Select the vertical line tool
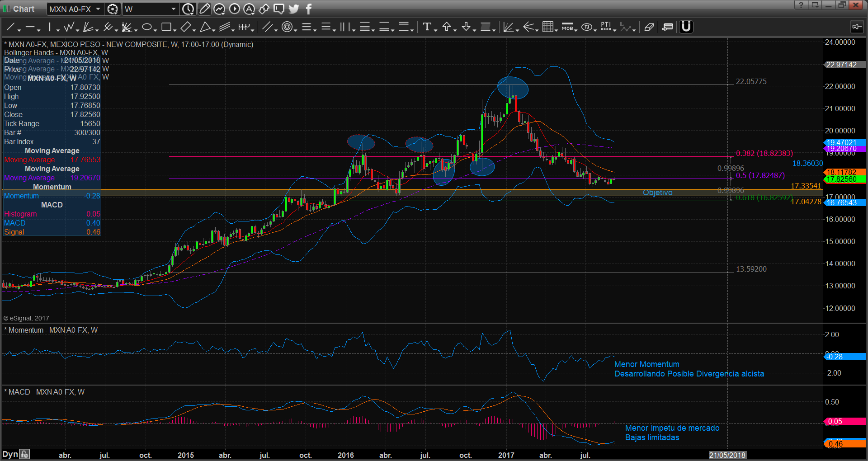The width and height of the screenshot is (868, 461). click(50, 27)
